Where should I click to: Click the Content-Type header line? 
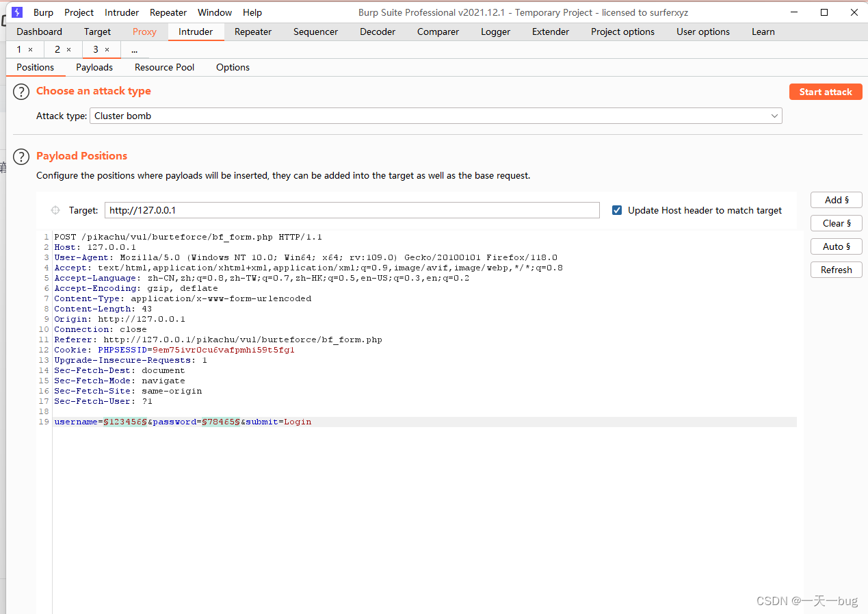[x=183, y=298]
